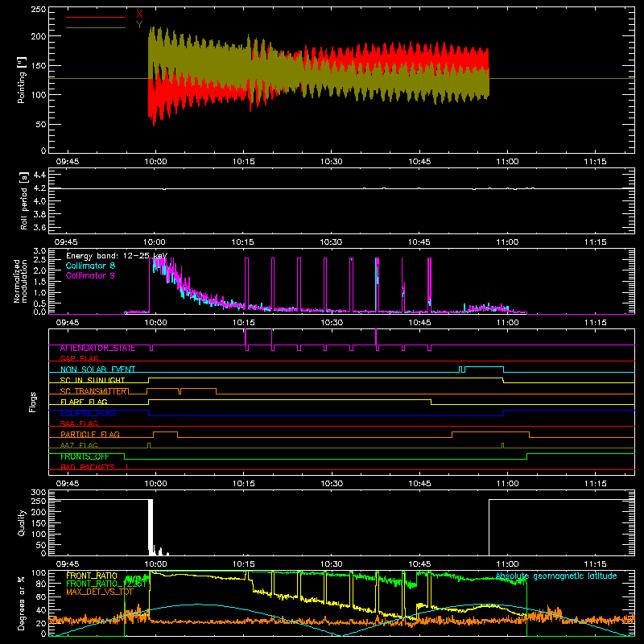
Task: Select the X legend label
Action: (x=139, y=14)
